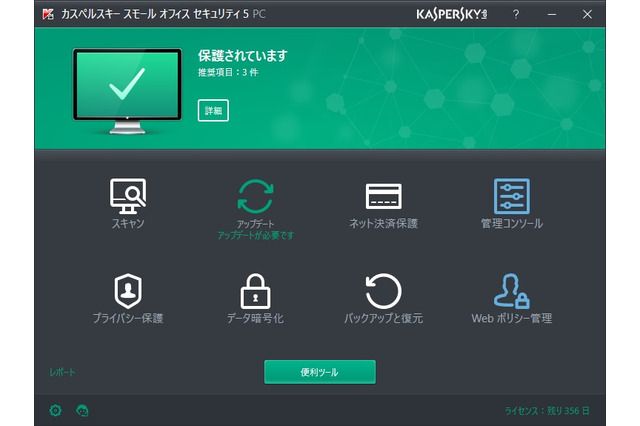Open the 管理コンソール sliders icon
Screen dimensions: 640x426
[511, 196]
